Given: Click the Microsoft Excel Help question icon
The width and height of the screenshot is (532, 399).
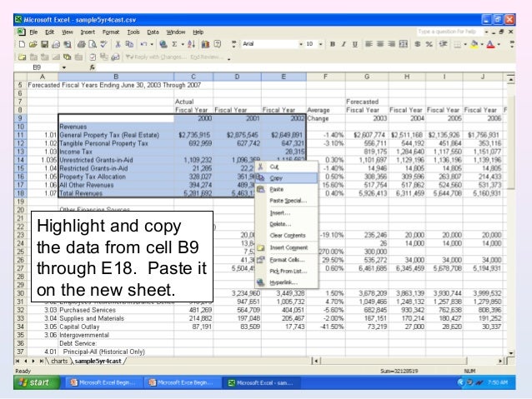Looking at the screenshot, I should (x=218, y=44).
